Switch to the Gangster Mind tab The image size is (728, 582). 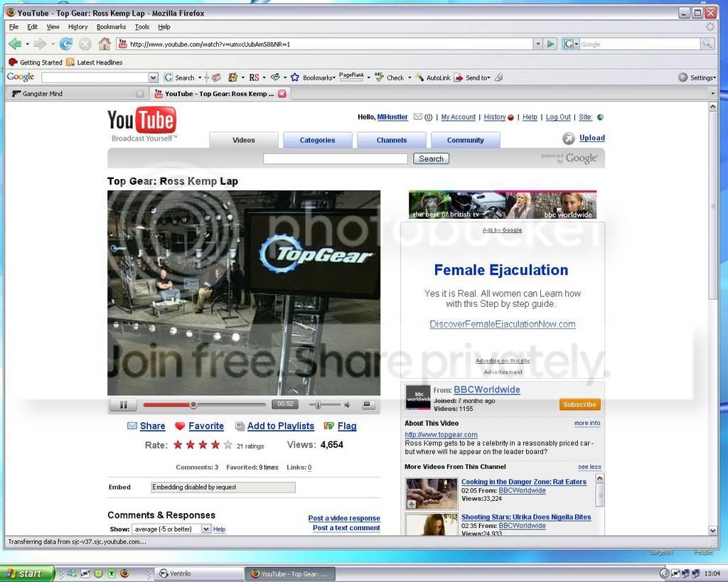click(x=77, y=94)
